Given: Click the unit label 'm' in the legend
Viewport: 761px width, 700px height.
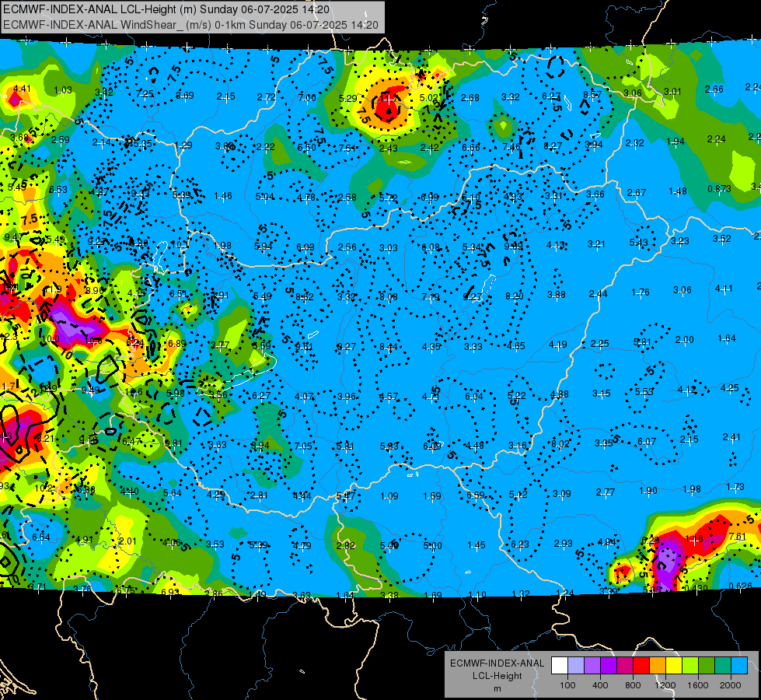Looking at the screenshot, I should (497, 688).
